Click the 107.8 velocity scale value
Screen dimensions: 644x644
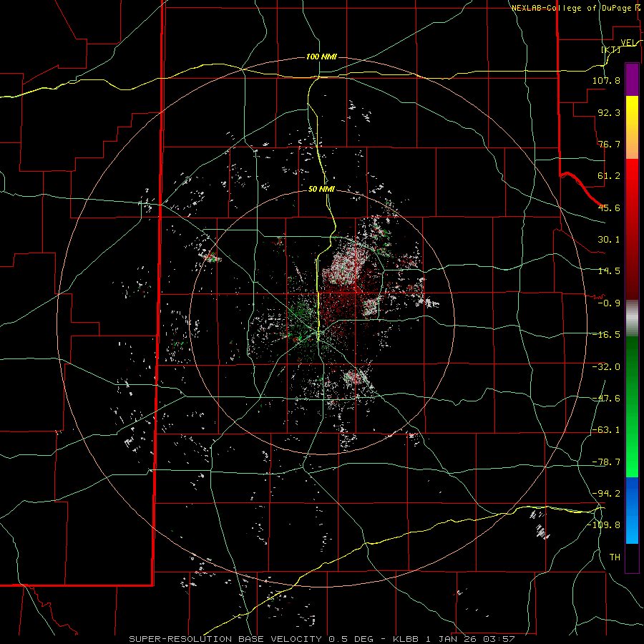[606, 80]
